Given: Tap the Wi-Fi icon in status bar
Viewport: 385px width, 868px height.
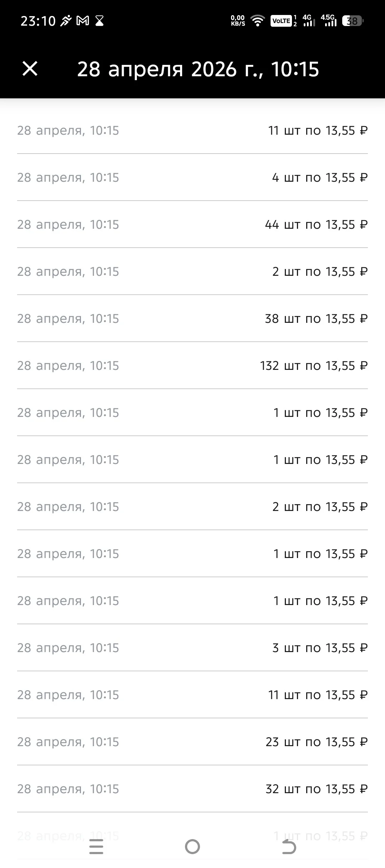Looking at the screenshot, I should point(257,21).
